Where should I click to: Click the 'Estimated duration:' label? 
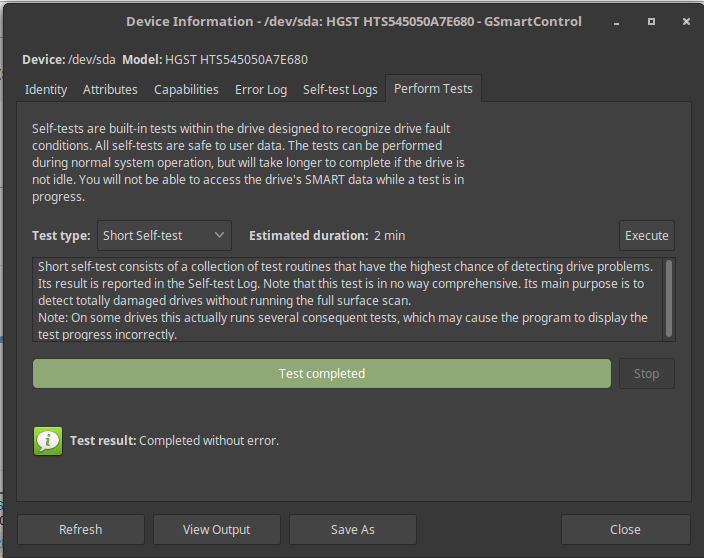(x=308, y=236)
